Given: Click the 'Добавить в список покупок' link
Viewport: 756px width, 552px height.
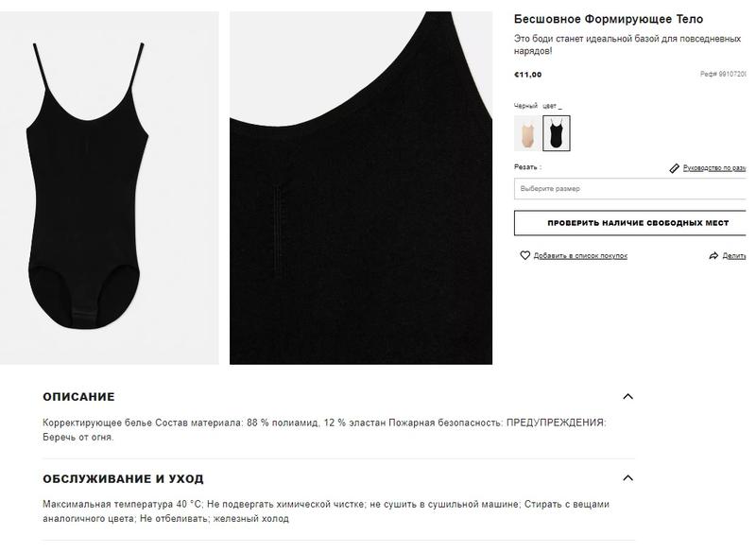Looking at the screenshot, I should point(580,256).
